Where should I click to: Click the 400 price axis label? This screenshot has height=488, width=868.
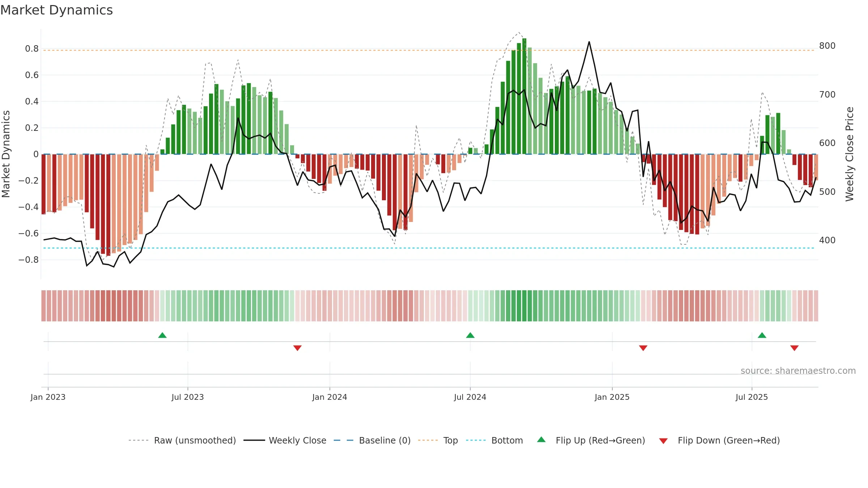click(x=827, y=240)
